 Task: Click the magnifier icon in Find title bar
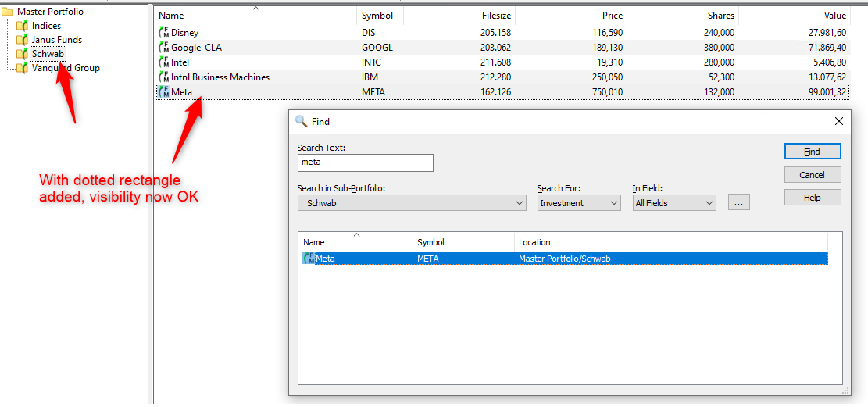(301, 121)
